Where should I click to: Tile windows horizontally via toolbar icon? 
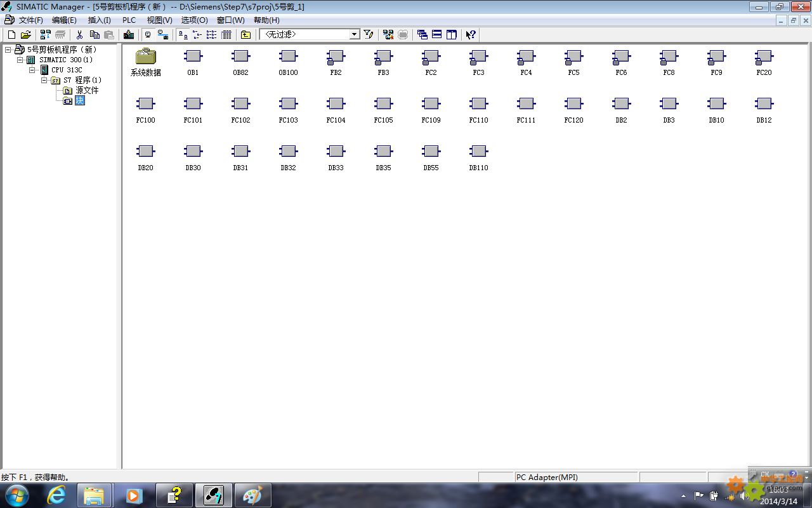click(x=437, y=35)
